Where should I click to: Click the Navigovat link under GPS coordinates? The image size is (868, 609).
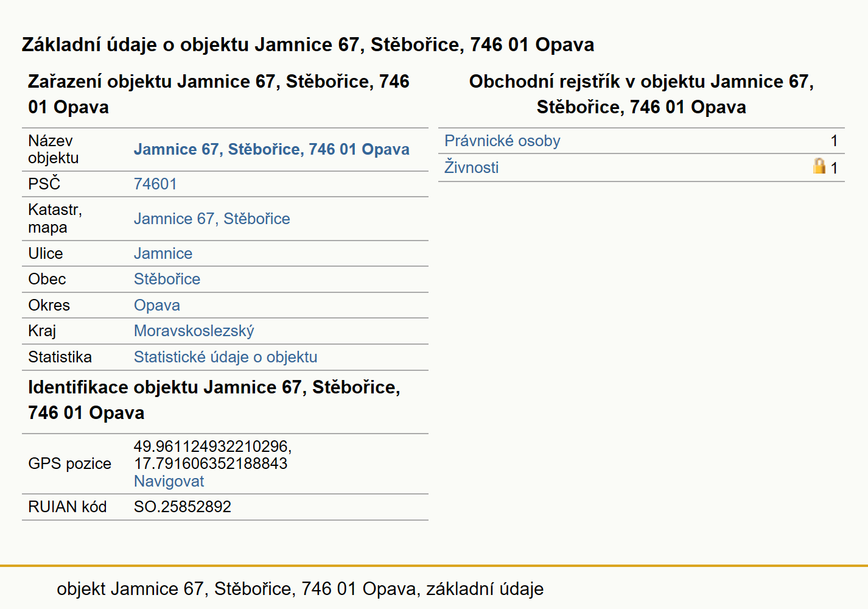click(169, 481)
